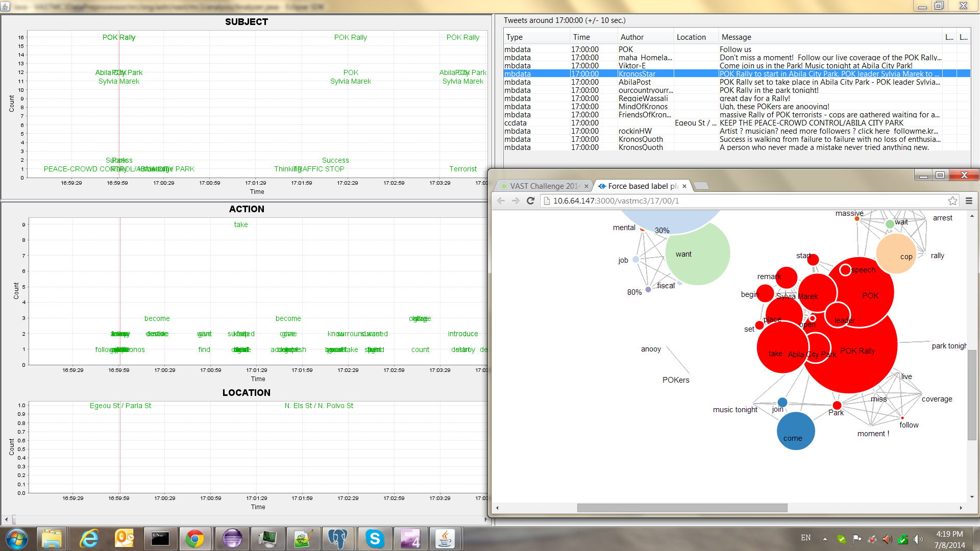Reload the Force based label page
Image resolution: width=980 pixels, height=551 pixels.
[x=530, y=201]
